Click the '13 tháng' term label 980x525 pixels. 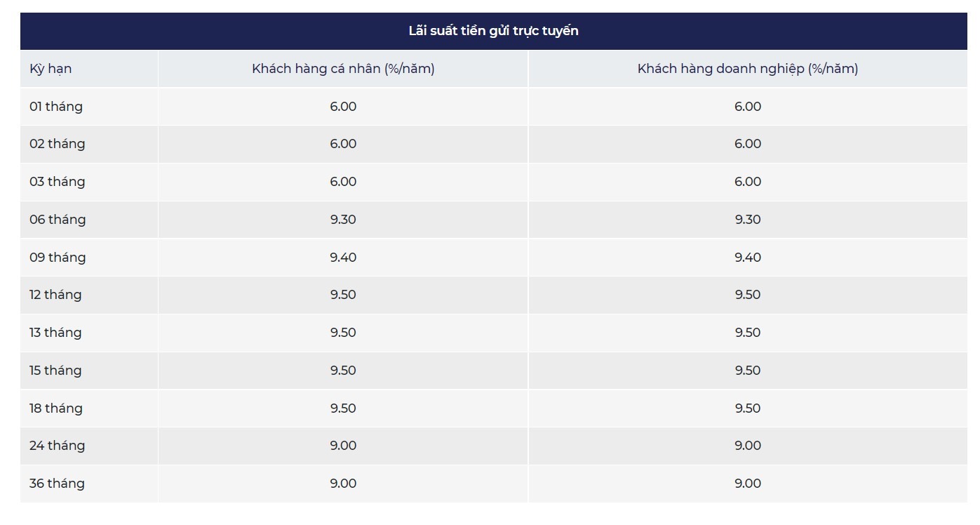click(55, 333)
